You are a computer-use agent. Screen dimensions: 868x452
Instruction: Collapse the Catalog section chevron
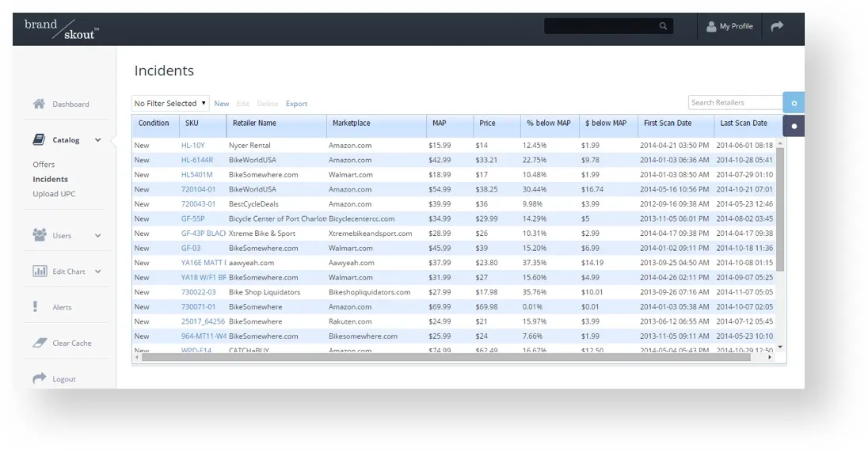pos(98,140)
